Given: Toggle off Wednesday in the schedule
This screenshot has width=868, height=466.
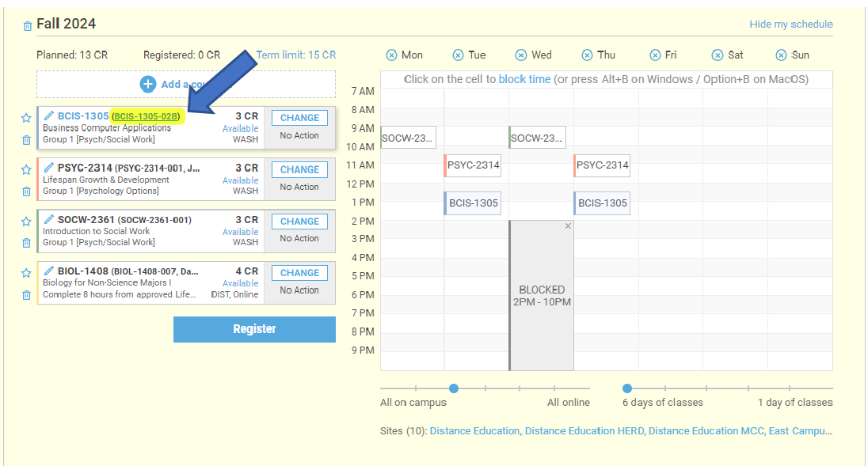Looking at the screenshot, I should pyautogui.click(x=521, y=55).
